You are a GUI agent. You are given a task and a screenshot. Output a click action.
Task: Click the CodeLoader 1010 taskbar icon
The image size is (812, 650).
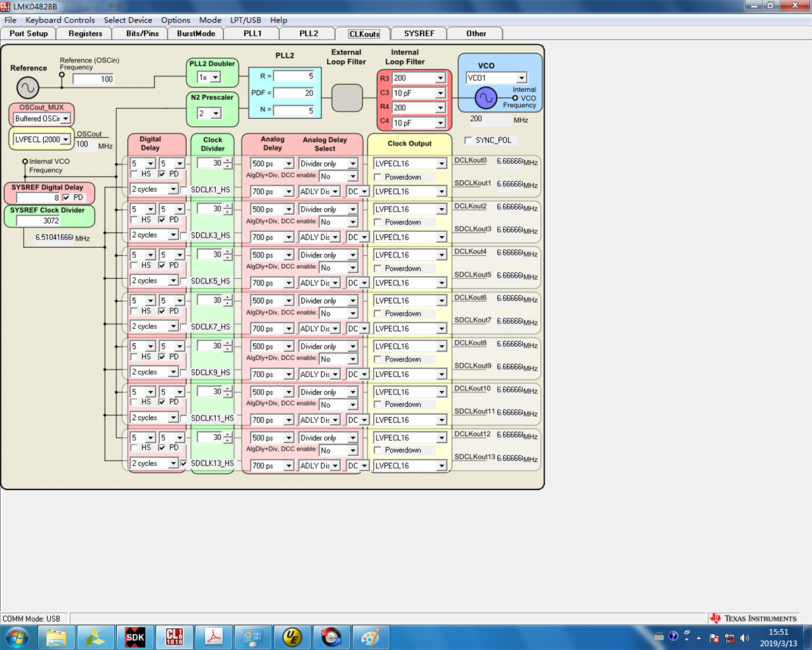coord(174,637)
